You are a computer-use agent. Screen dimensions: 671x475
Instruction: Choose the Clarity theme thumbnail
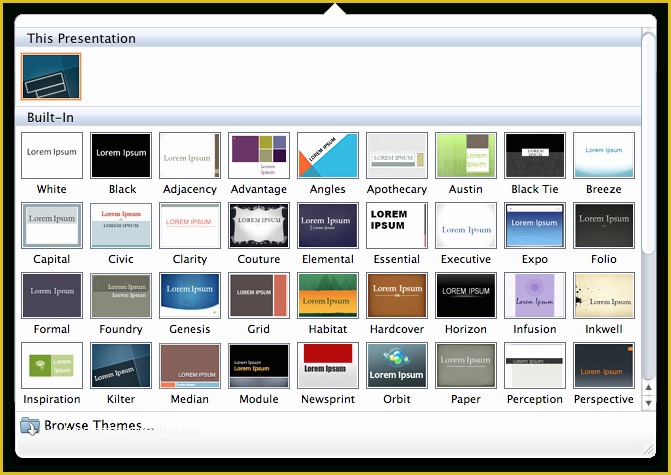click(190, 226)
